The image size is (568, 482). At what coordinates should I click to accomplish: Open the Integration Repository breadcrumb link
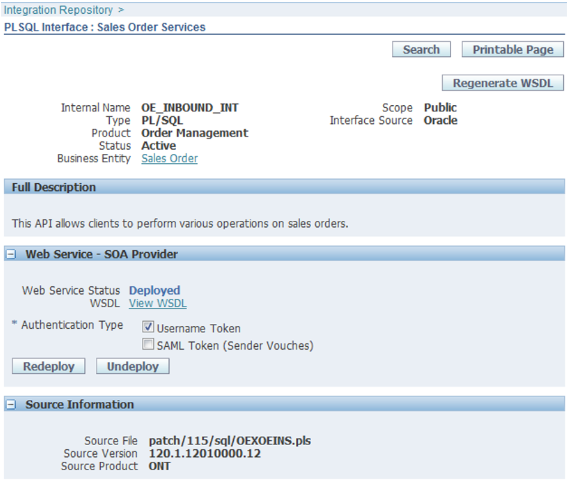(x=58, y=10)
